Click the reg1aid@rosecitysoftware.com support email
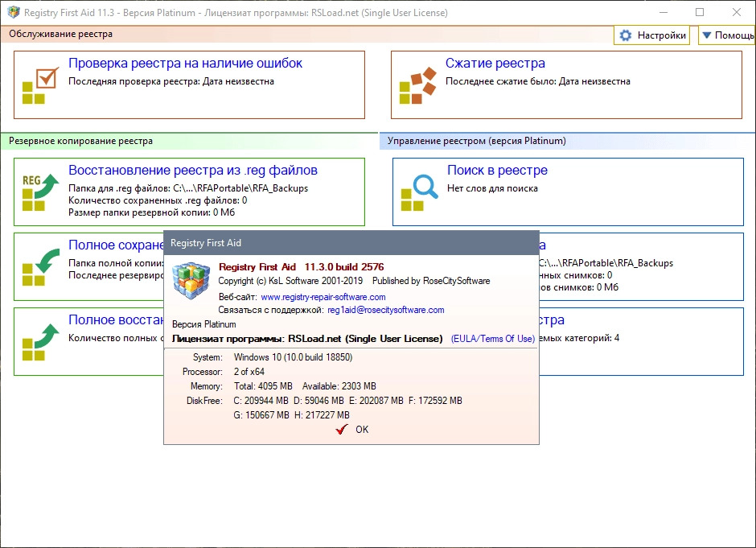 (386, 310)
